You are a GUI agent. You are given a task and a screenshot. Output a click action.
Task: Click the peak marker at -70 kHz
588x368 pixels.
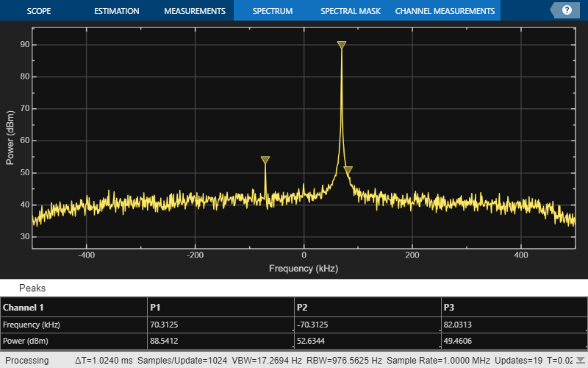(x=265, y=160)
